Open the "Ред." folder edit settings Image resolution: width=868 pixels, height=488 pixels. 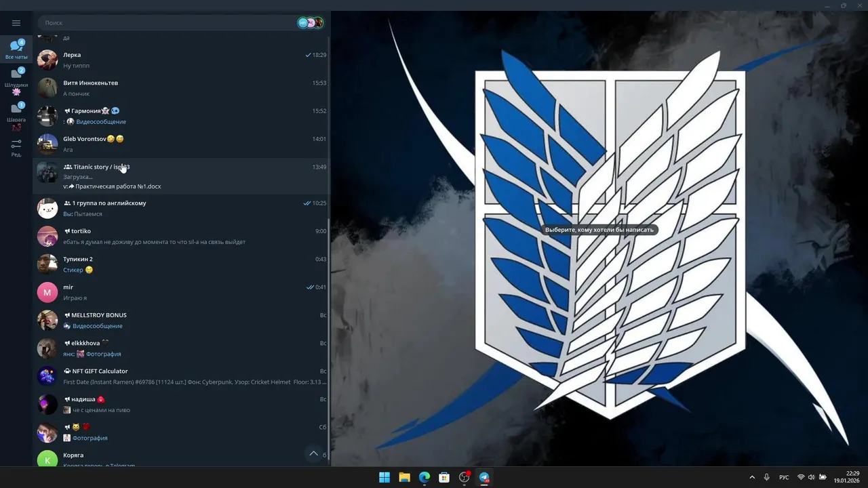tap(16, 147)
